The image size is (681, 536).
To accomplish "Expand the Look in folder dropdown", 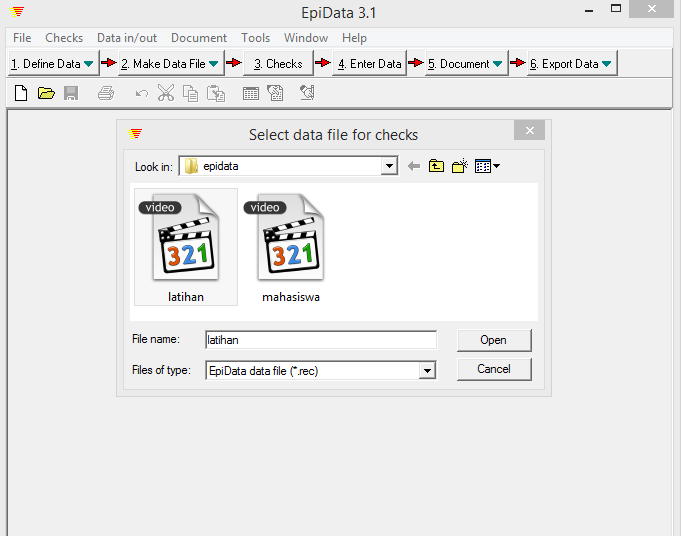I will [390, 166].
